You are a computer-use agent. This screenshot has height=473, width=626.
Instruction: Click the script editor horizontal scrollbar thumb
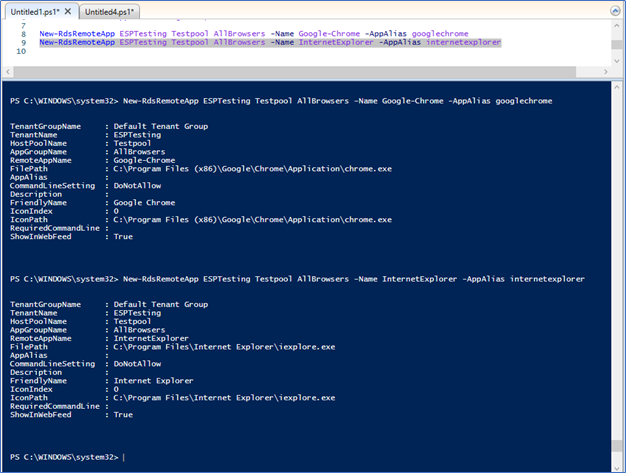pos(295,72)
